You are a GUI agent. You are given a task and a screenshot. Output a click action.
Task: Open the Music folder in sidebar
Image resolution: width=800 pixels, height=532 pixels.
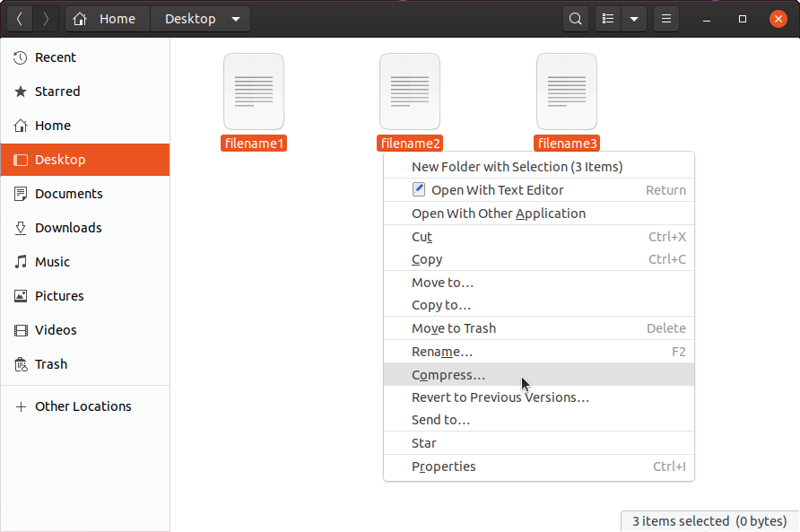[52, 262]
